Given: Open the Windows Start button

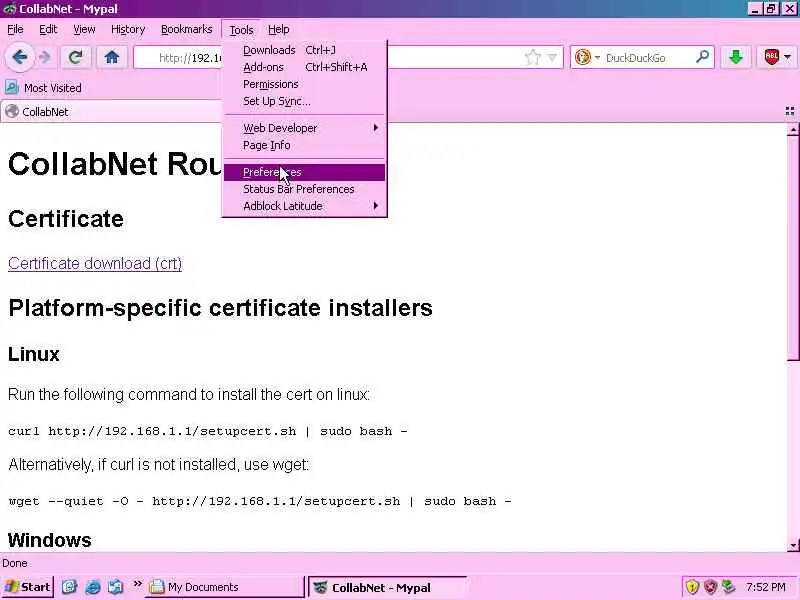Looking at the screenshot, I should click(x=28, y=587).
